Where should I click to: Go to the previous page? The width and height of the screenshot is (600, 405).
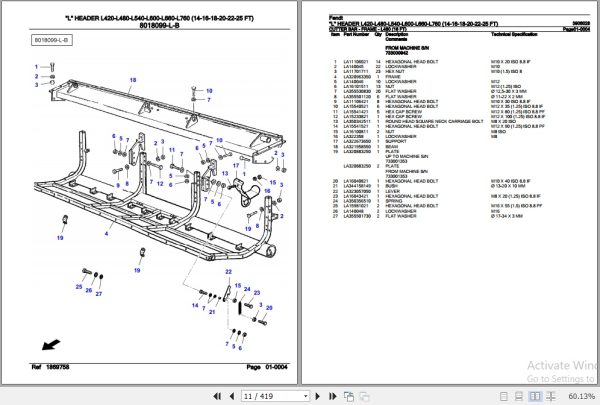pyautogui.click(x=232, y=396)
